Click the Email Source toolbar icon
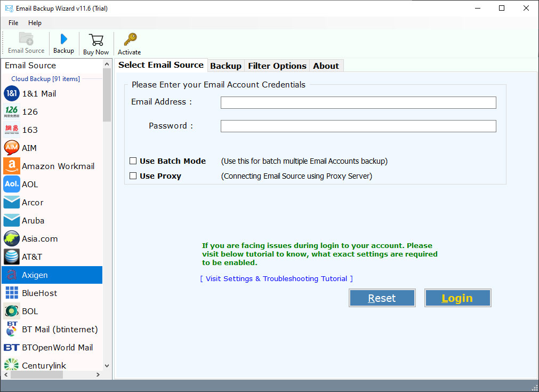The width and height of the screenshot is (539, 392). [x=26, y=39]
